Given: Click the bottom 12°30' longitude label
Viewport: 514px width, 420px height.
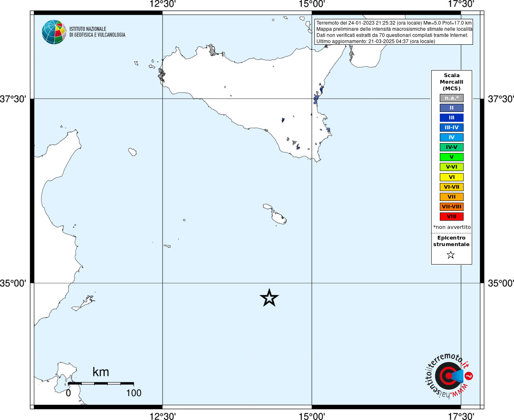Looking at the screenshot, I should 163,416.
